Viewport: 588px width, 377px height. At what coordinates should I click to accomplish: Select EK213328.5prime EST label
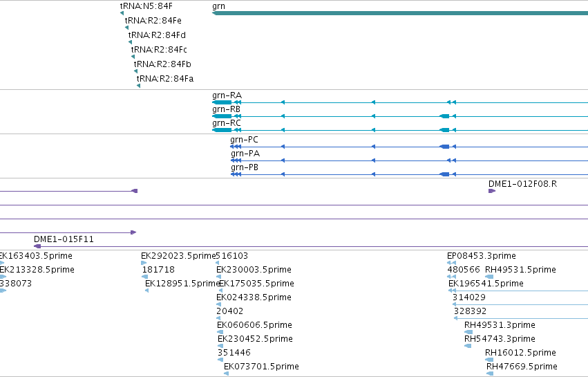point(37,270)
